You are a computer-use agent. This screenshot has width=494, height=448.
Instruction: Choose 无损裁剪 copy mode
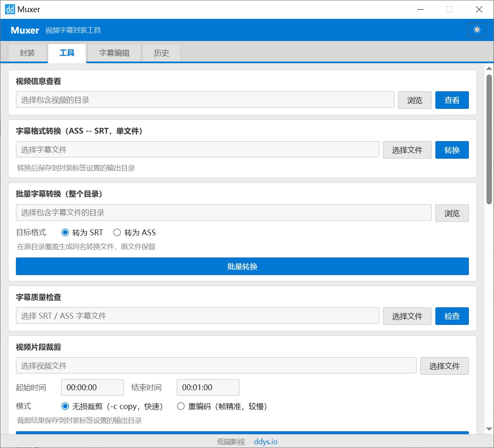tap(65, 406)
